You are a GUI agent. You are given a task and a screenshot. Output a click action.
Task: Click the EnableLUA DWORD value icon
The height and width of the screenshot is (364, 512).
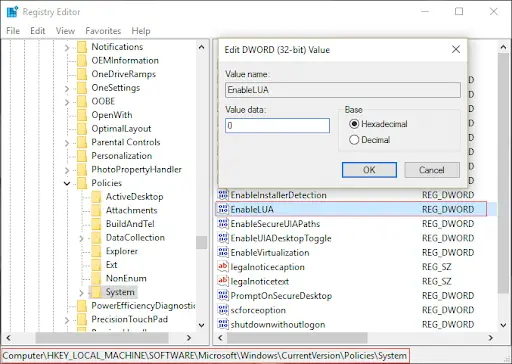click(223, 209)
